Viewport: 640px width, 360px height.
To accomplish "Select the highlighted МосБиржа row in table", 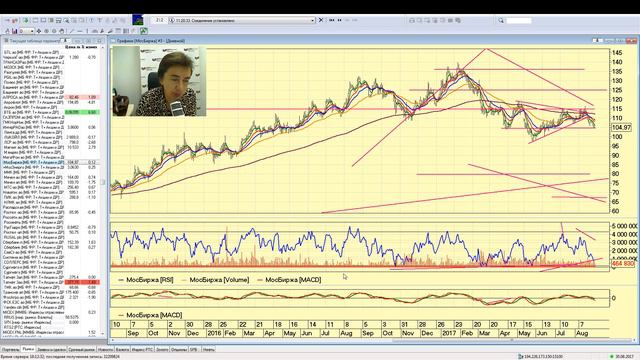I will click(x=50, y=162).
